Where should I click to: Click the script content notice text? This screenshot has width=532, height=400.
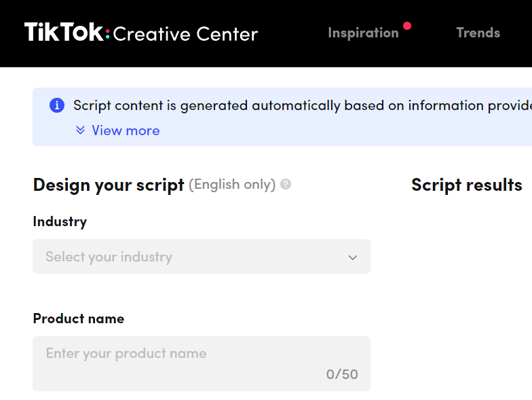303,106
